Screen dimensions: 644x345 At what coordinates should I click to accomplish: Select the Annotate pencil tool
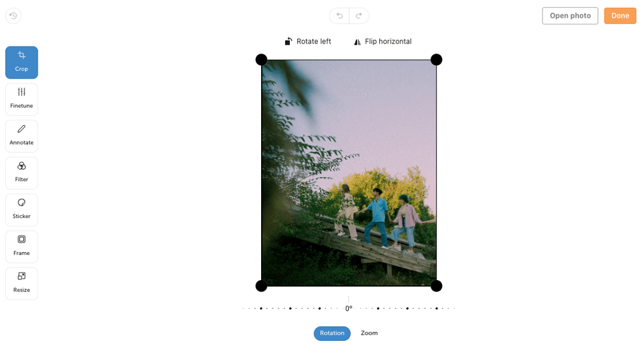tap(21, 136)
